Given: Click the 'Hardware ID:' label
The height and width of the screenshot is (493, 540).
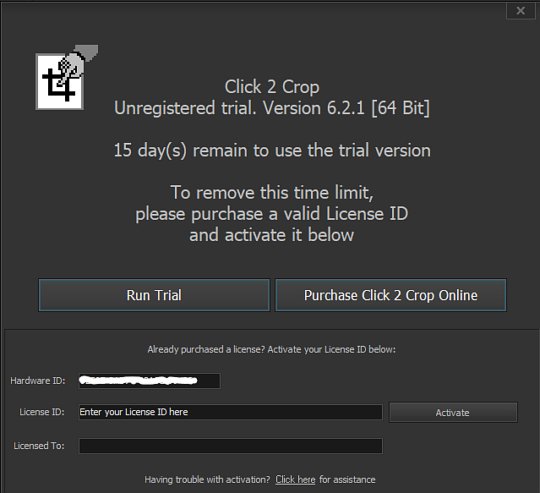Looking at the screenshot, I should (x=38, y=381).
